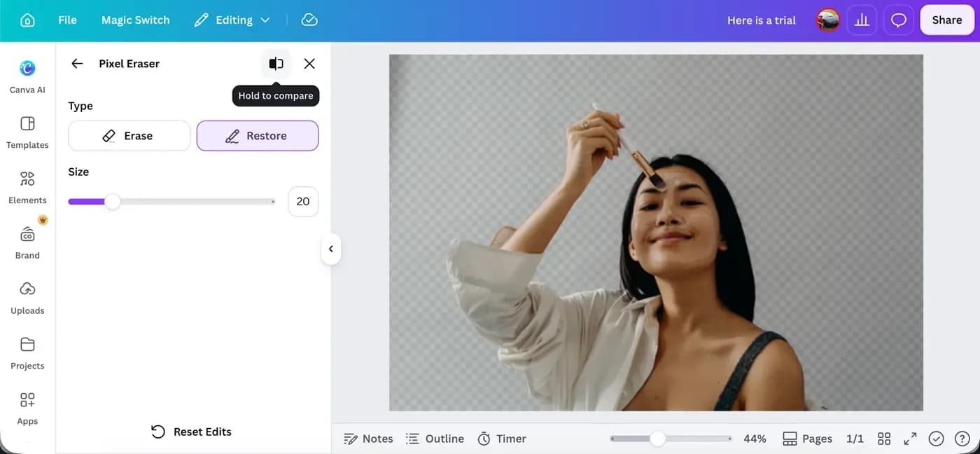Click the 1/1 page counter
The image size is (980, 454).
click(x=855, y=439)
